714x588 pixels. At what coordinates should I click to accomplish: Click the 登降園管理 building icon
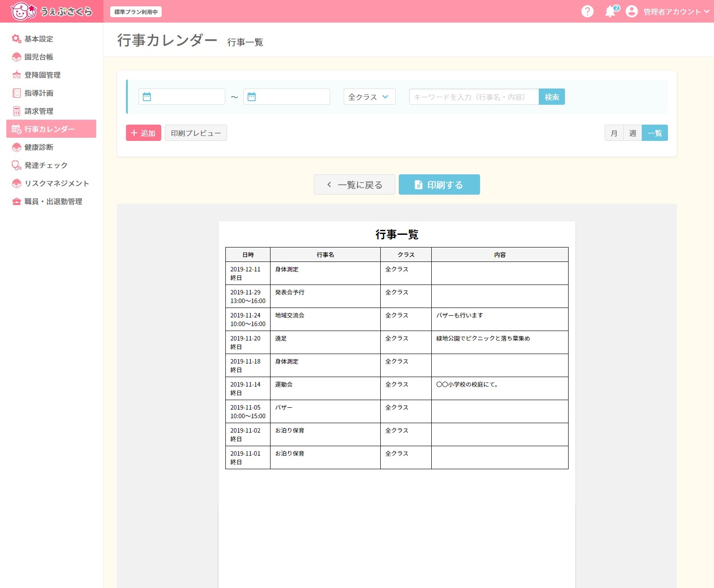pos(17,75)
